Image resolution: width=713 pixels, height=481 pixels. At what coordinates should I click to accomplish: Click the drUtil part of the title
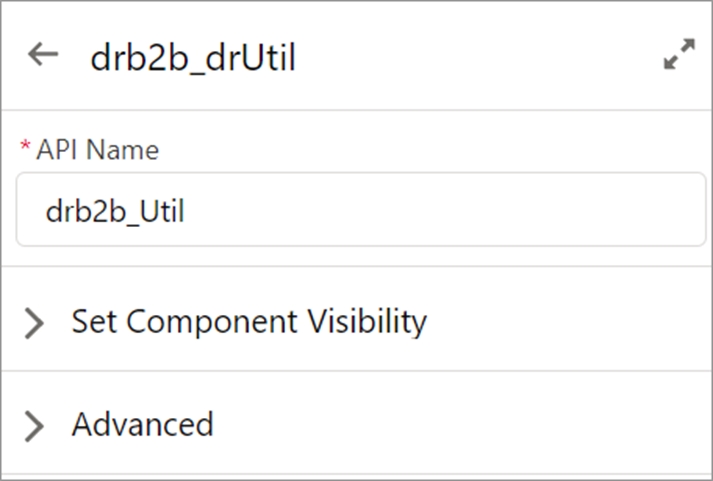tap(254, 58)
